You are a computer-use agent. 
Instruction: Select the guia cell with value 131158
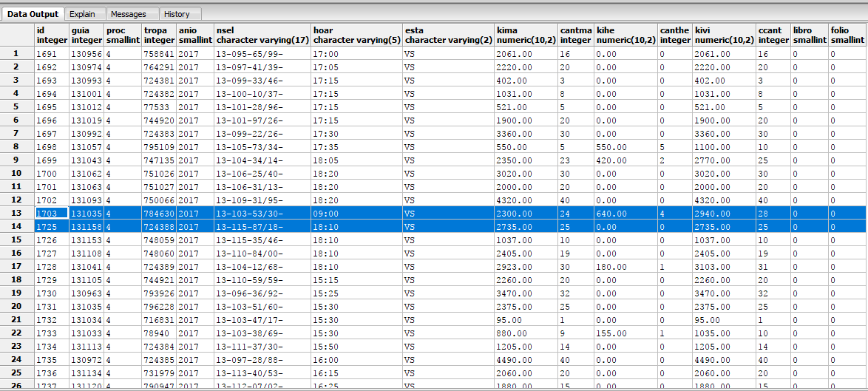87,227
